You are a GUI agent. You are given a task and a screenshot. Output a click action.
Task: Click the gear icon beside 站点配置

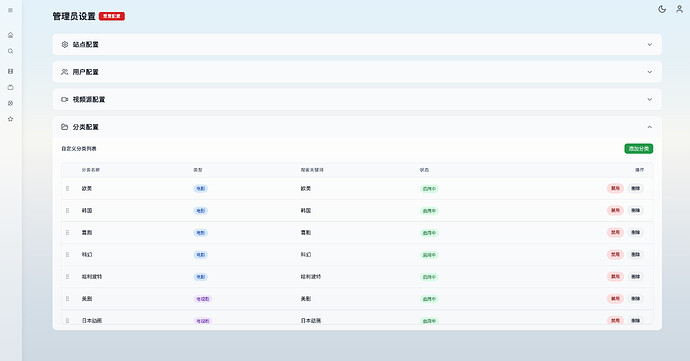pyautogui.click(x=65, y=44)
